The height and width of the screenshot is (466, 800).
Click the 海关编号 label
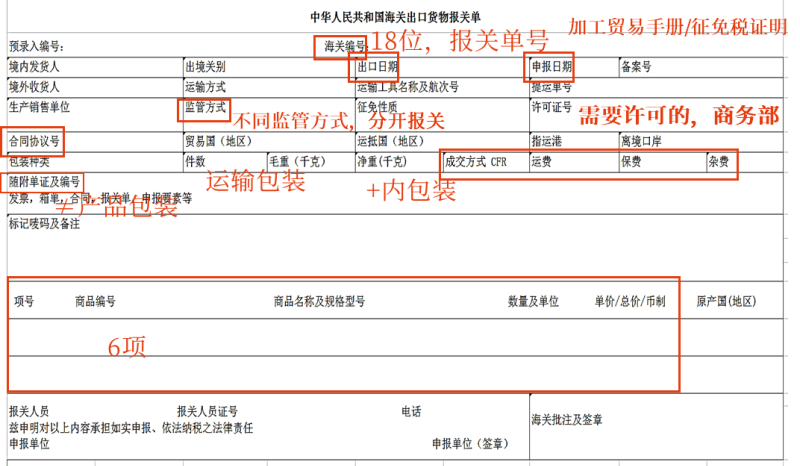click(345, 46)
